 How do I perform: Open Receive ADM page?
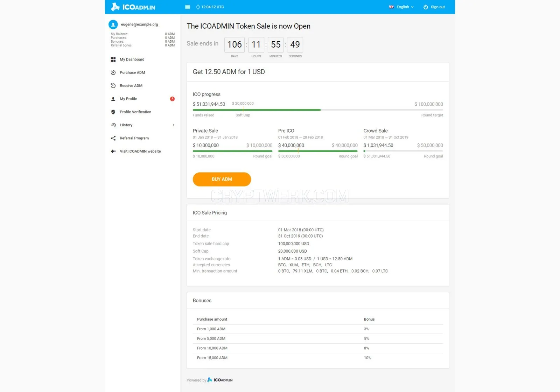coord(131,86)
